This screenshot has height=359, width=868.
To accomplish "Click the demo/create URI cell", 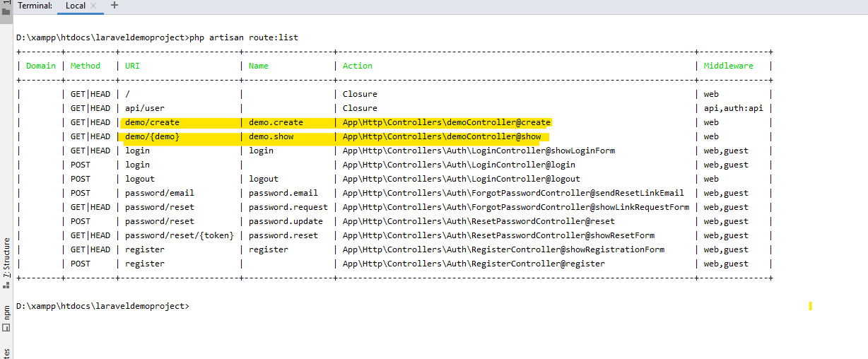I will [152, 122].
